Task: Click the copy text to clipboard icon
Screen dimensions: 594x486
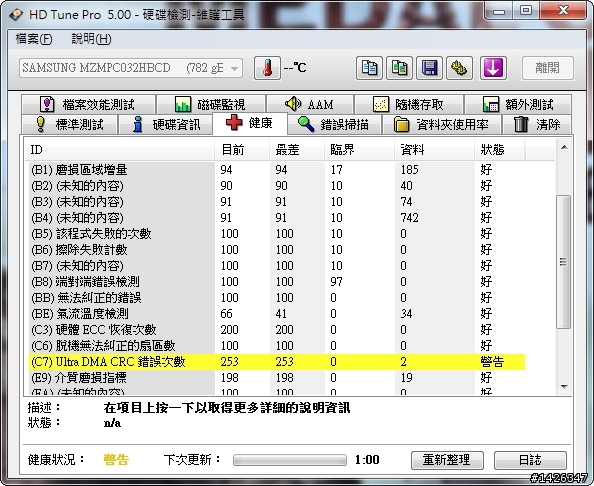Action: click(x=369, y=68)
